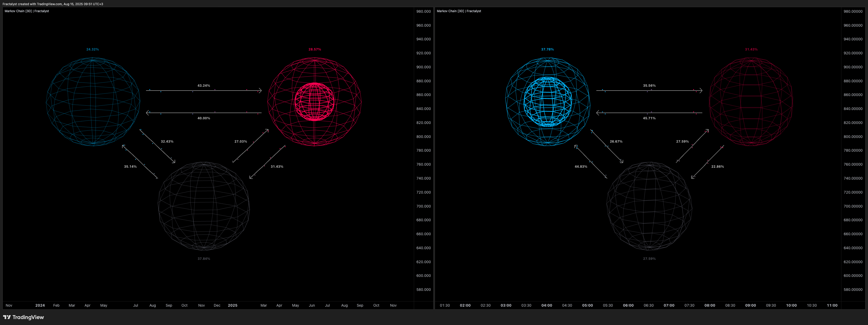Screen dimensions: 868x325
Task: Click the 780.000 price level on left scale
Action: pos(424,150)
